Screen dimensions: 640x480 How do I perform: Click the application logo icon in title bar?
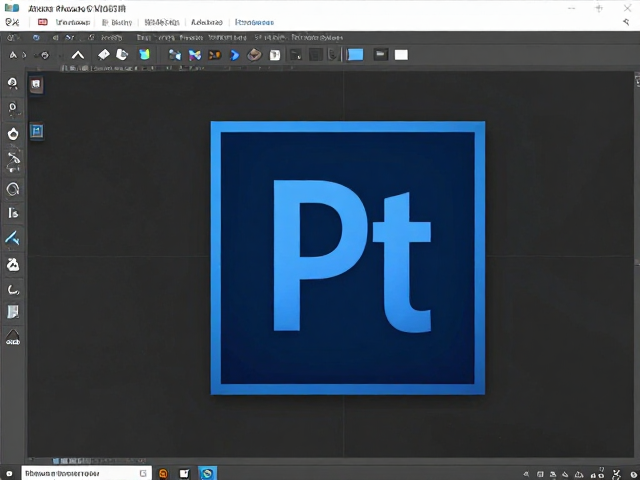[x=12, y=7]
